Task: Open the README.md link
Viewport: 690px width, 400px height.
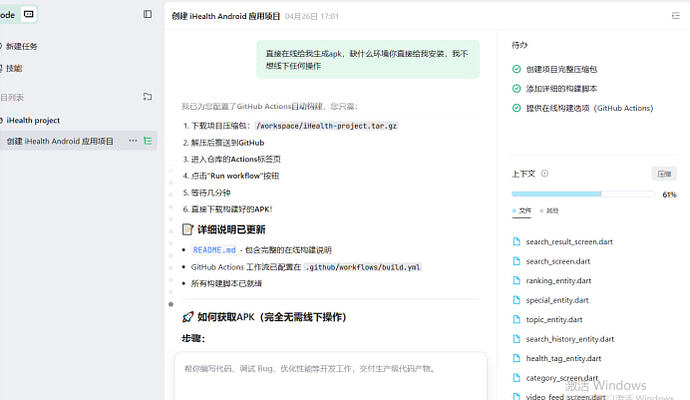Action: tap(214, 250)
